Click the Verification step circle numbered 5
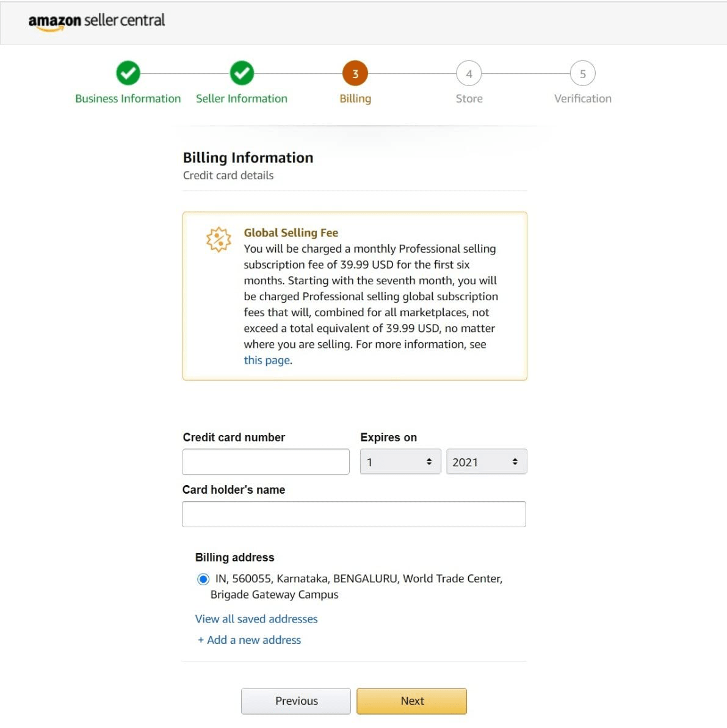 pos(582,73)
